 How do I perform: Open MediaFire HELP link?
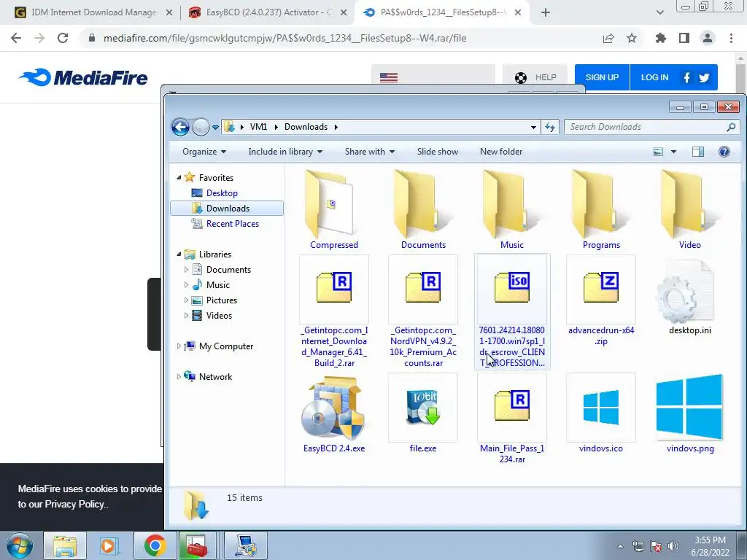pyautogui.click(x=535, y=77)
